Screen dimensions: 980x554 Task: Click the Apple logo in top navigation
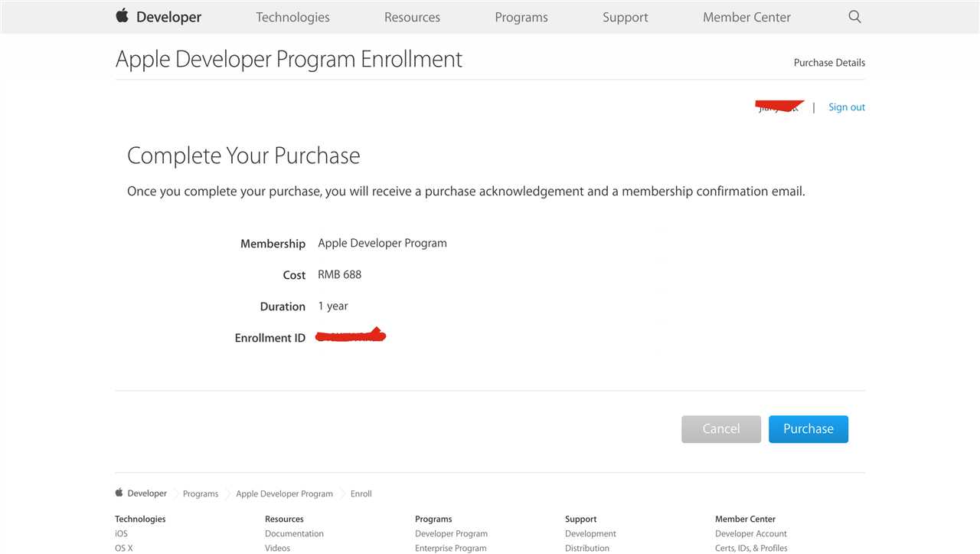pos(122,15)
